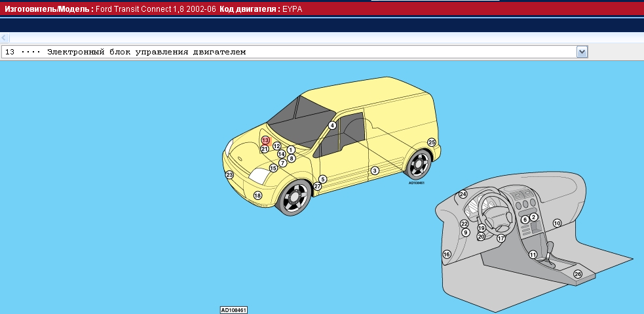Click marker 20 under the steering column
The width and height of the screenshot is (644, 314).
[x=482, y=237]
